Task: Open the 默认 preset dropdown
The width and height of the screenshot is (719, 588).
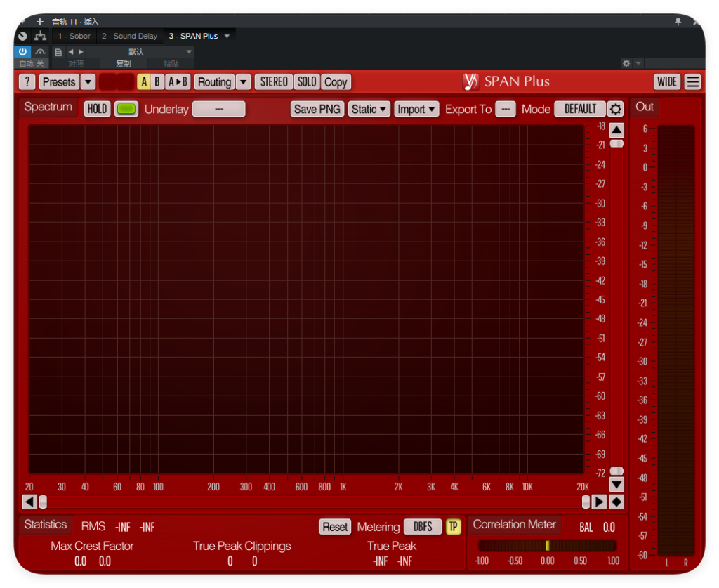Action: point(140,52)
